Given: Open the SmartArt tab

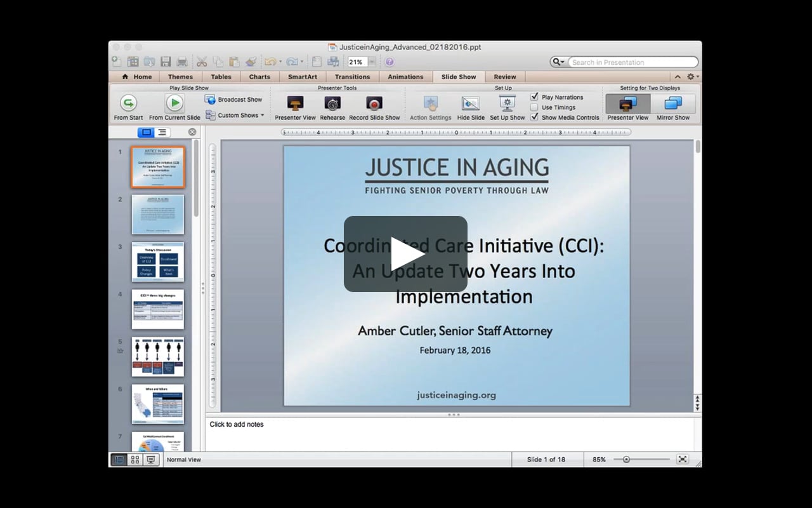Looking at the screenshot, I should (x=303, y=77).
